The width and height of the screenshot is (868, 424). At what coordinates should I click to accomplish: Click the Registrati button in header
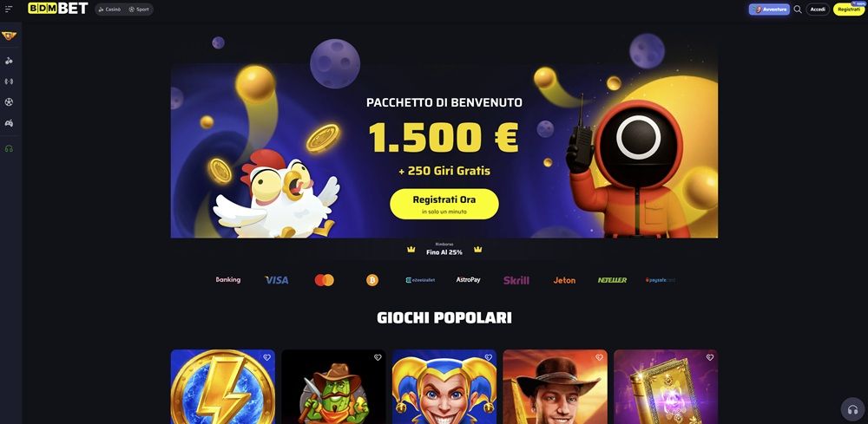849,10
